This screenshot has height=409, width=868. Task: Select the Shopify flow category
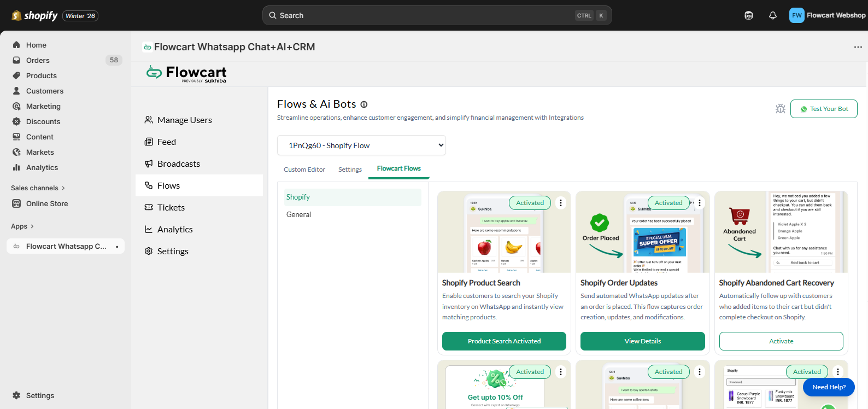353,197
